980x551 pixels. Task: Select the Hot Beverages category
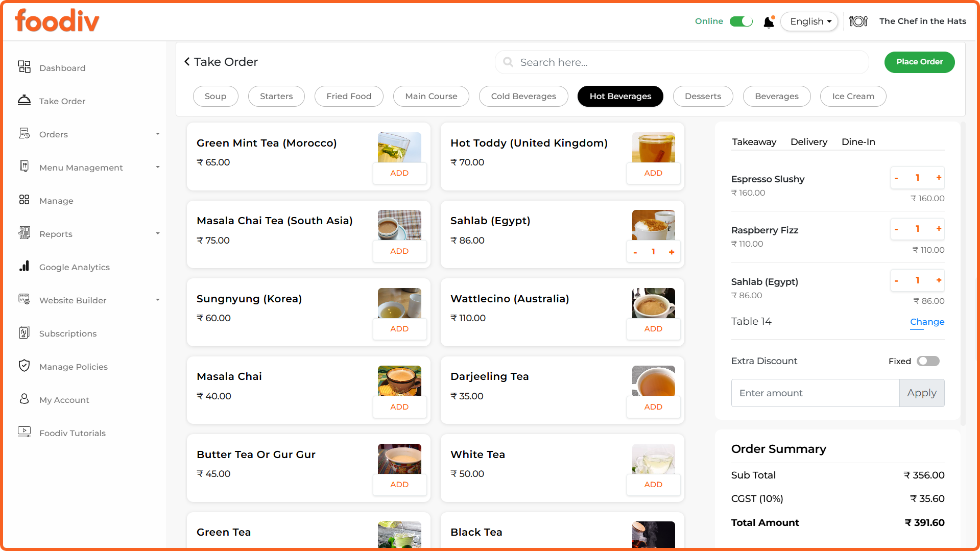[620, 96]
